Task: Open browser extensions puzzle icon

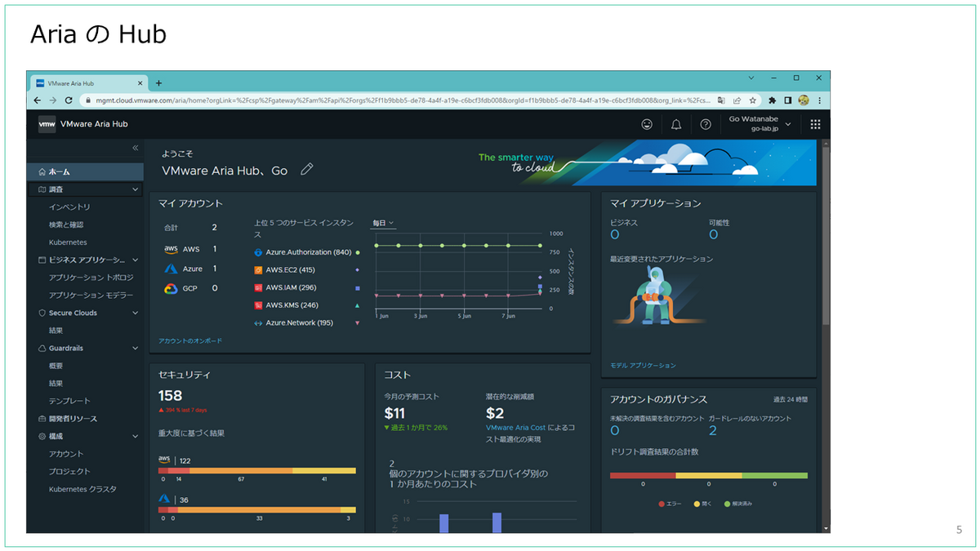Action: (x=772, y=100)
